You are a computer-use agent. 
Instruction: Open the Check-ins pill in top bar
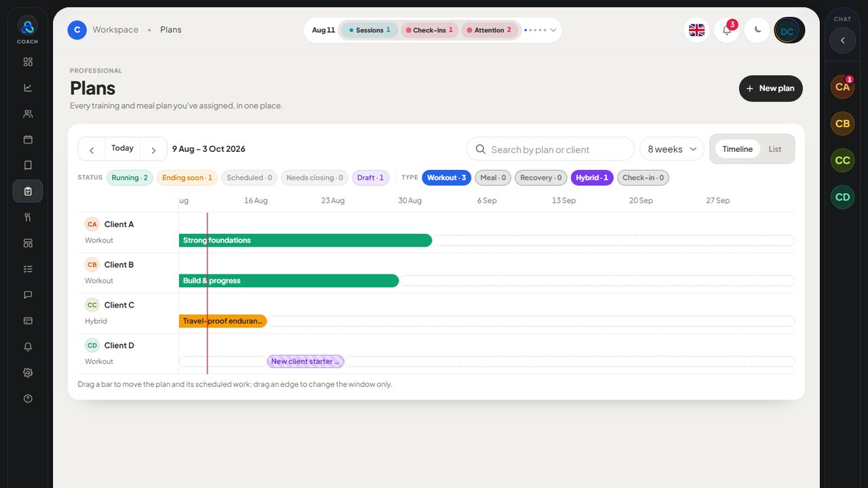click(430, 30)
